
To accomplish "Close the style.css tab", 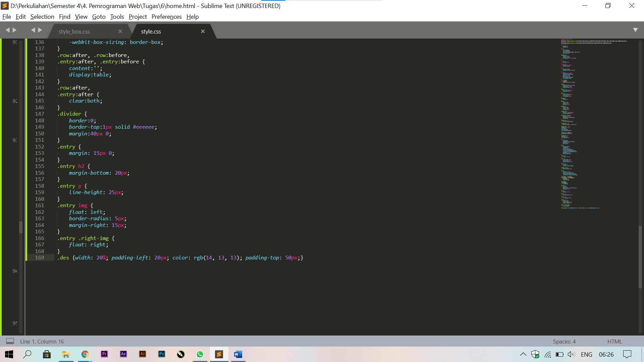I will pos(203,31).
